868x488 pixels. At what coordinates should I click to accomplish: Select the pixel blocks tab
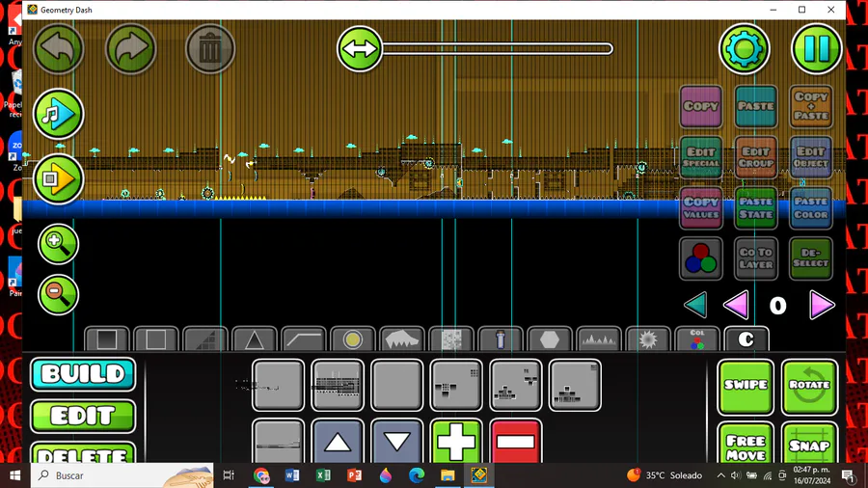(451, 339)
